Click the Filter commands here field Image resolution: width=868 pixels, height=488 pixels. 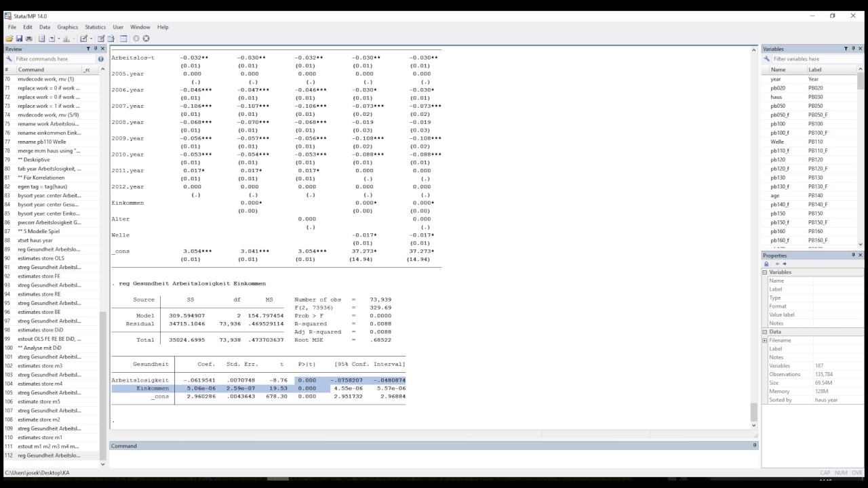(56, 59)
